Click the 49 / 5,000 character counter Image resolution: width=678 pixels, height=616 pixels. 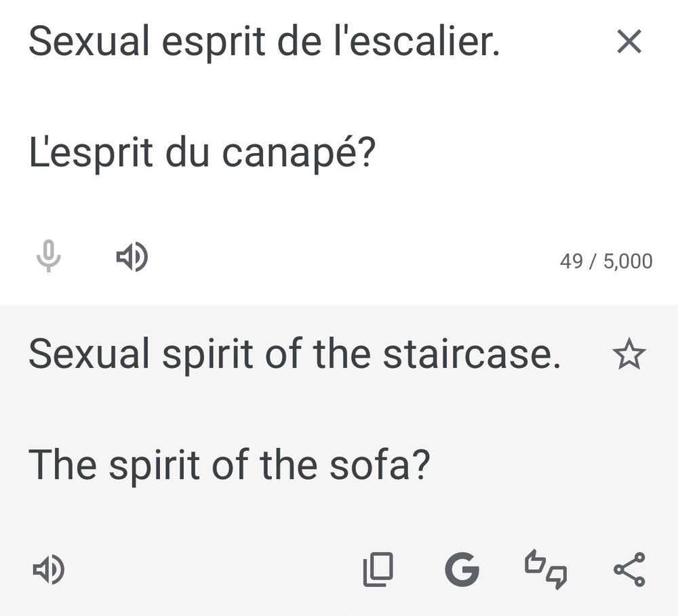(x=605, y=261)
